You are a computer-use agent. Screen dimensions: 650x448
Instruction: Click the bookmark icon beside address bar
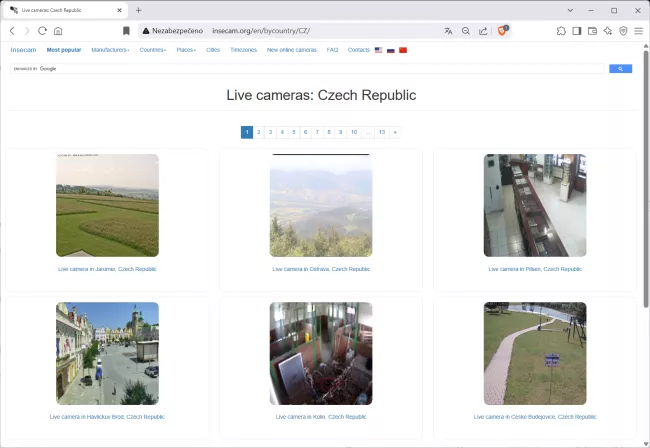tap(126, 31)
